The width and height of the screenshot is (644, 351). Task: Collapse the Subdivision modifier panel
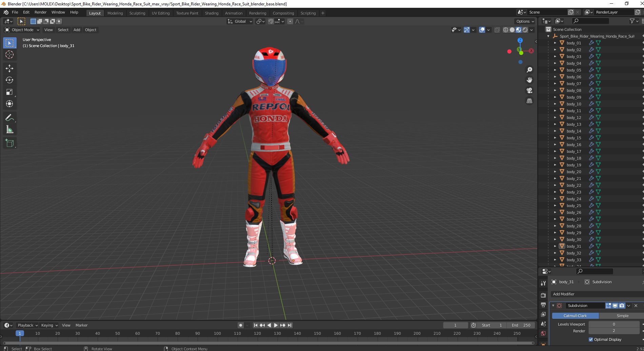tap(553, 306)
